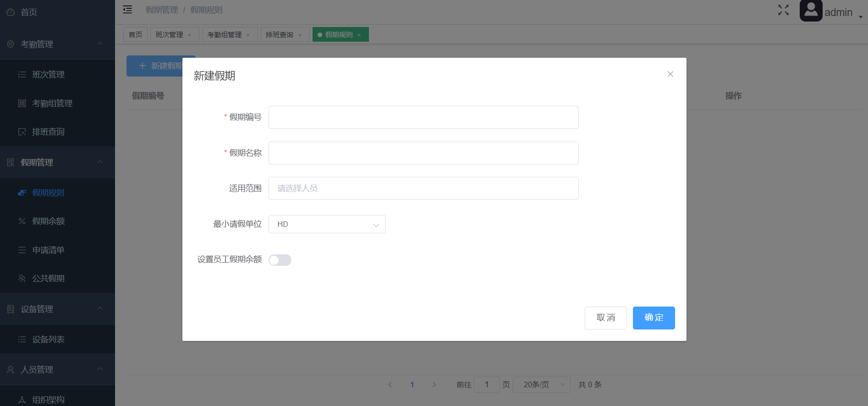The image size is (868, 406).
Task: Click the 假期管理 document icon
Action: coord(11,163)
